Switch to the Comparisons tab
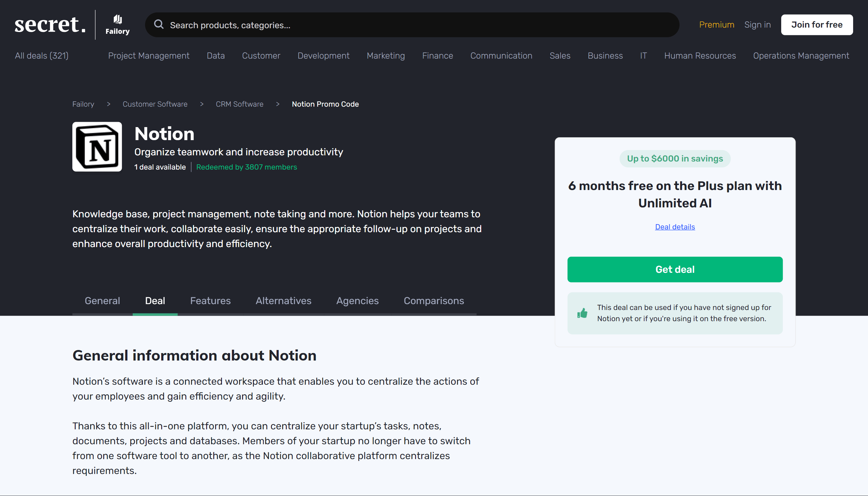 434,300
